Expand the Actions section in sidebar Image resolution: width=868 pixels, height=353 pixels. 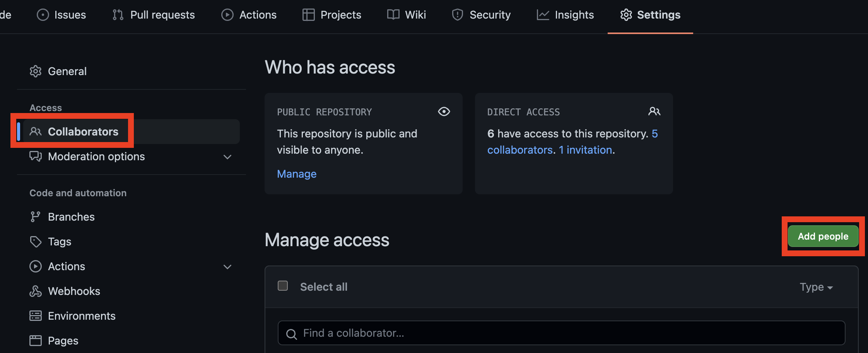pyautogui.click(x=227, y=267)
